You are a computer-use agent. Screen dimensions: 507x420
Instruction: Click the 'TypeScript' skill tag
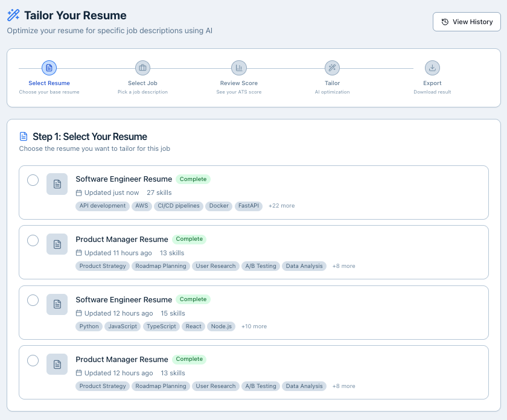pos(161,326)
